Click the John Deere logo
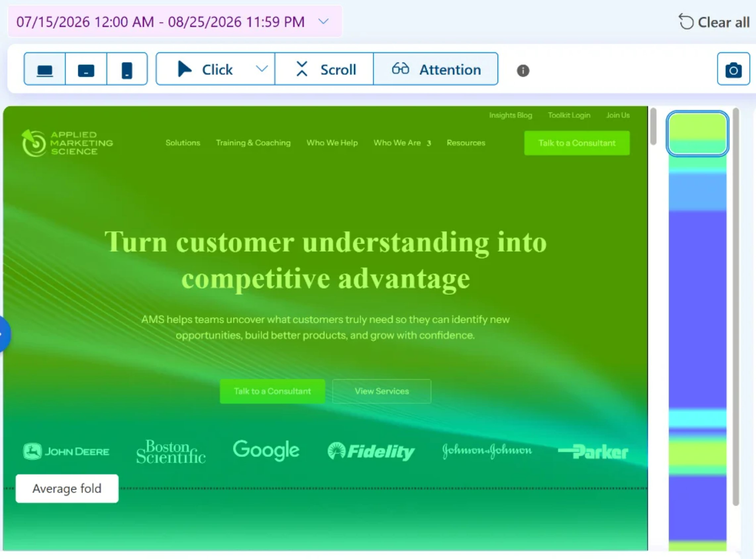Image resolution: width=756 pixels, height=559 pixels. pos(66,451)
